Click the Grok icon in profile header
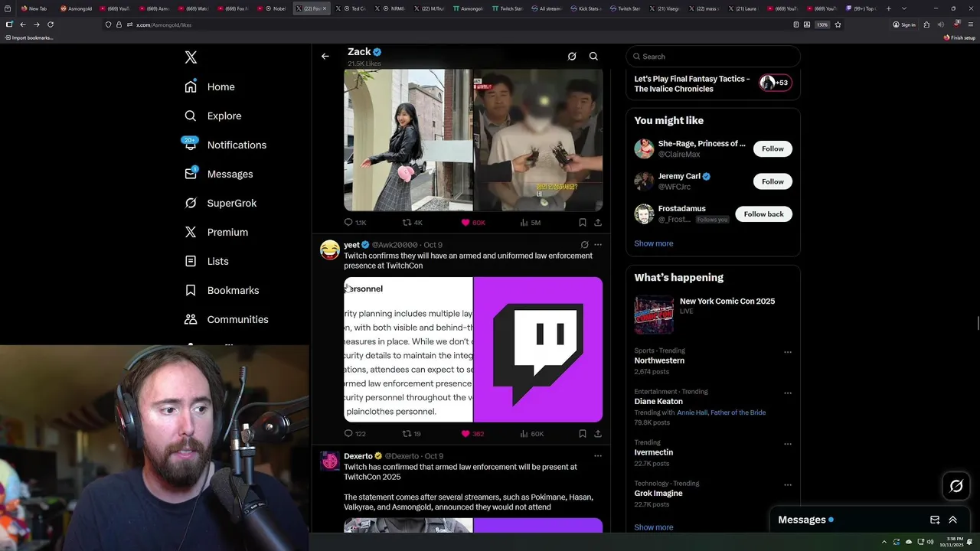The image size is (980, 551). click(x=572, y=56)
